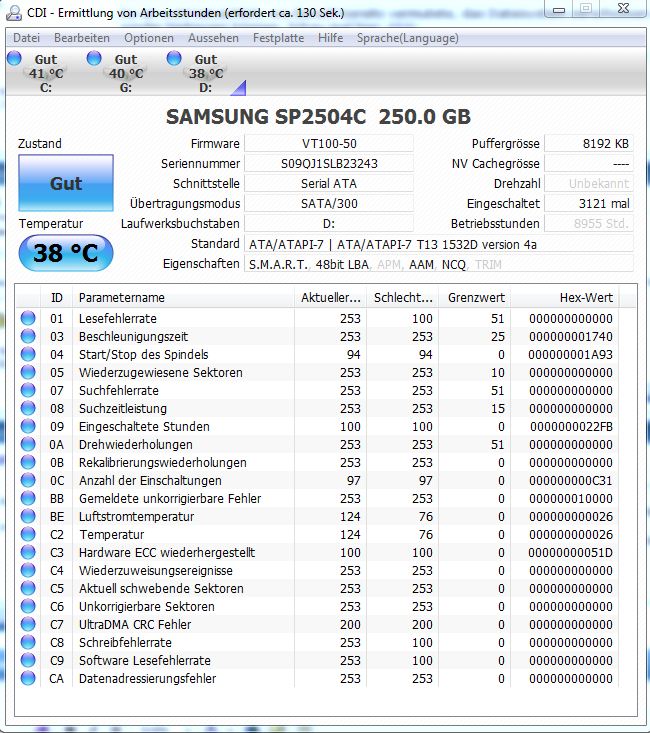Click the status orb of Suchfehlerrate row

tap(28, 390)
